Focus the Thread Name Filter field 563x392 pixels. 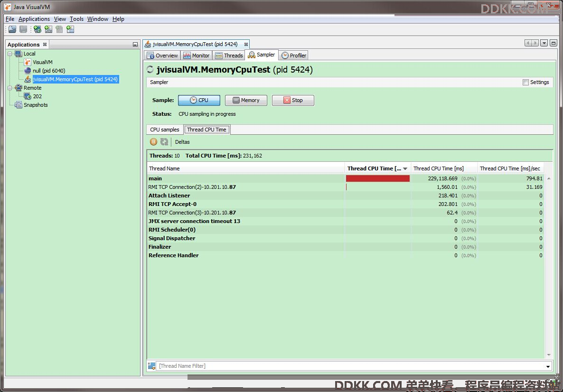pyautogui.click(x=350, y=366)
